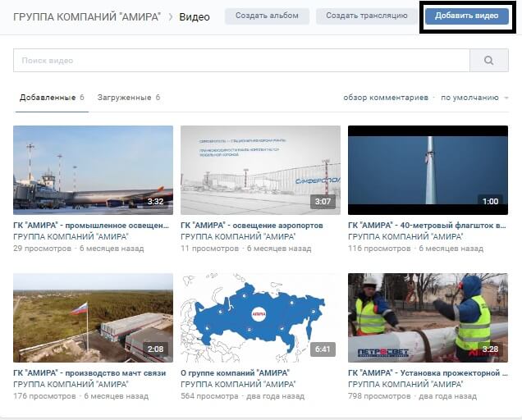Click the search magnifier icon button
This screenshot has height=420, width=522.
point(488,61)
